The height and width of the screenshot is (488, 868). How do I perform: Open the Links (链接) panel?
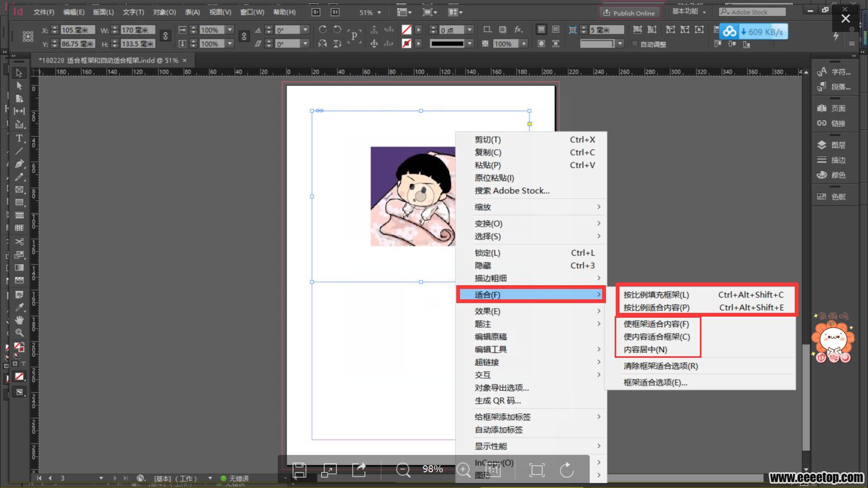pyautogui.click(x=832, y=123)
